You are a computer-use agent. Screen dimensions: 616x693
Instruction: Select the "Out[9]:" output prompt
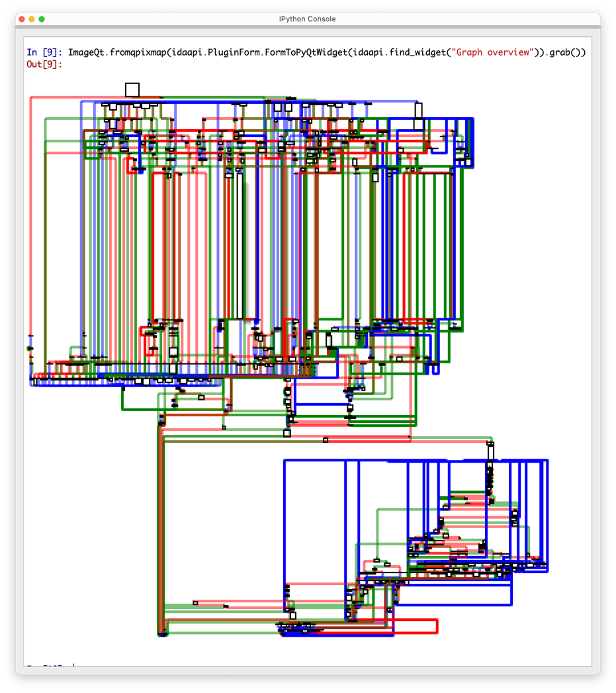pos(44,64)
